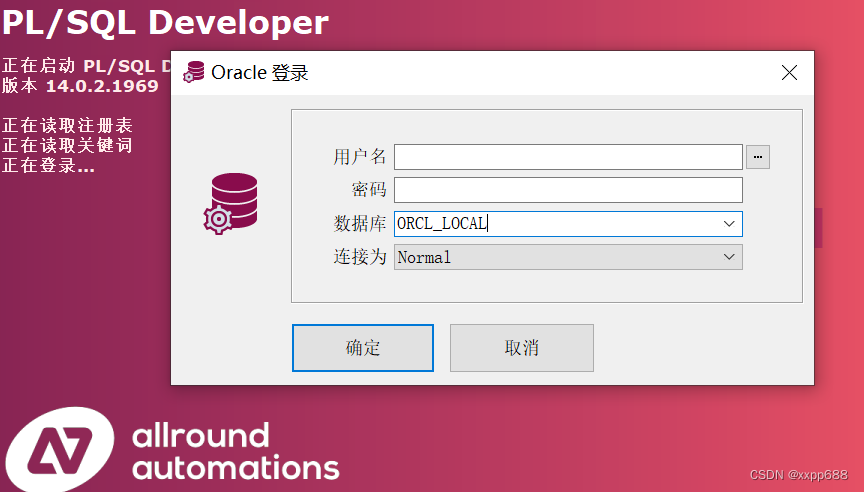Expand the 数据库 database dropdown arrow
864x492 pixels.
(x=729, y=224)
